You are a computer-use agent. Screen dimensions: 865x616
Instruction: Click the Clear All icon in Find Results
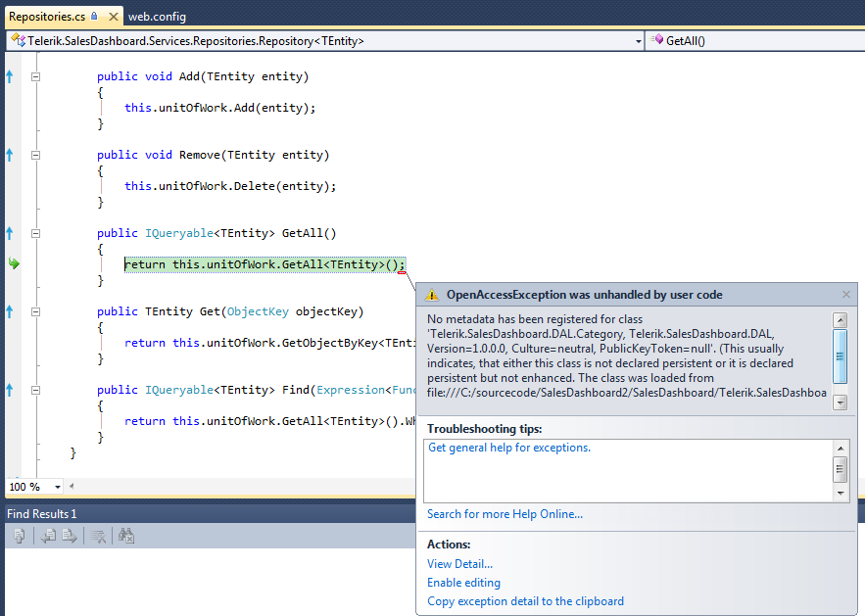(98, 536)
